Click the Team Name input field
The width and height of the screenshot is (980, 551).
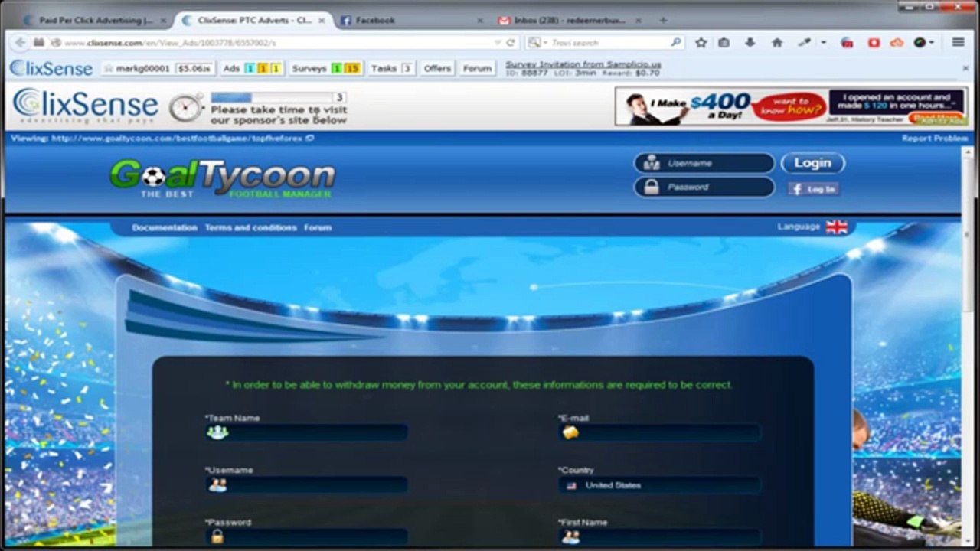pyautogui.click(x=306, y=433)
